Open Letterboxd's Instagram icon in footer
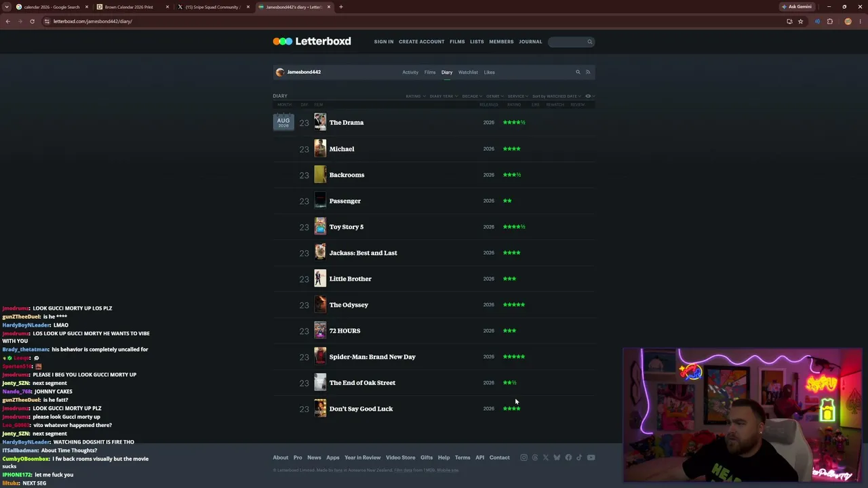This screenshot has height=488, width=868. point(524,457)
